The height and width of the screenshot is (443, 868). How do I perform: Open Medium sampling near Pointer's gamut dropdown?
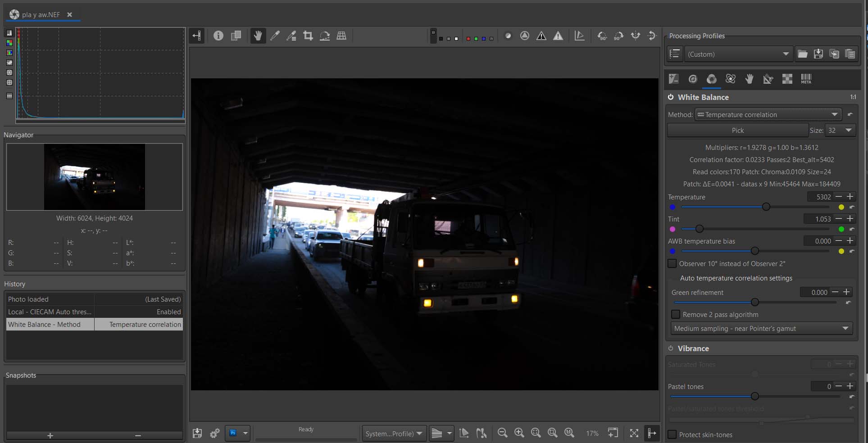pyautogui.click(x=761, y=329)
